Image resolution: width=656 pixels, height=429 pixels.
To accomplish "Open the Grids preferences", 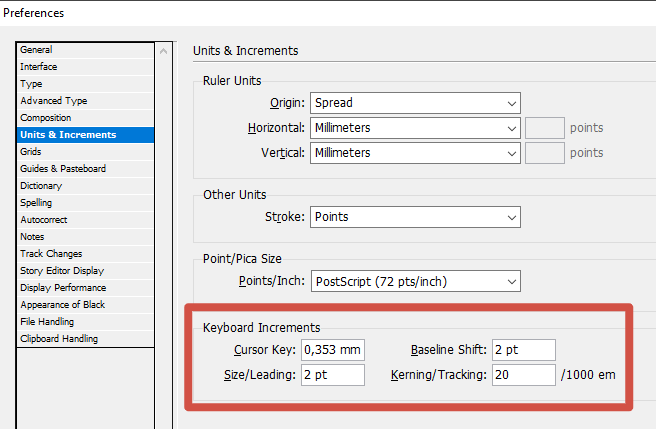I will [31, 152].
